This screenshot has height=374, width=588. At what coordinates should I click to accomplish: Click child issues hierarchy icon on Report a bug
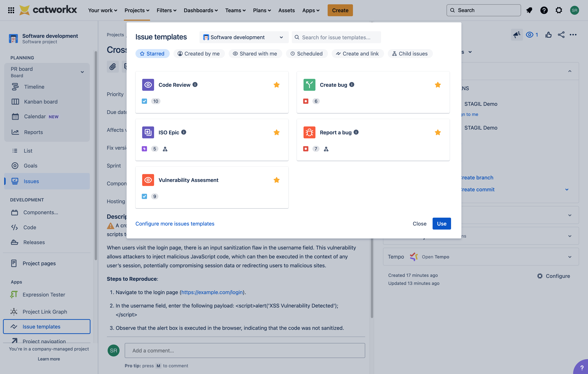(x=326, y=149)
